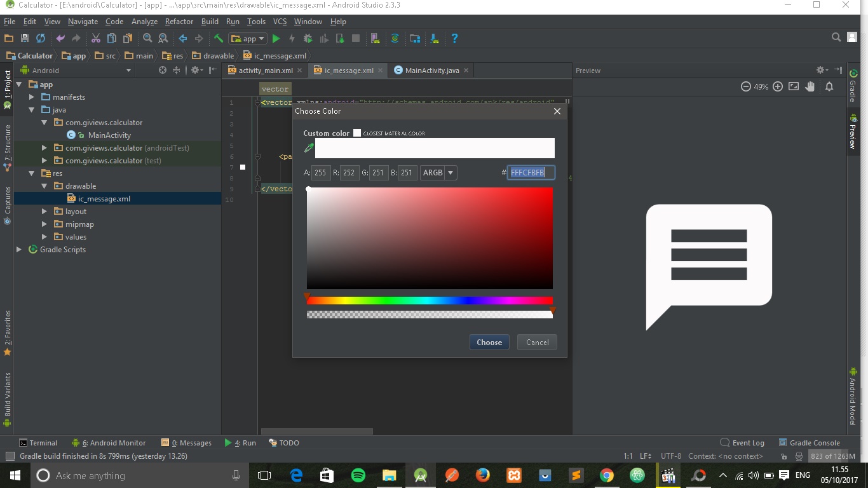This screenshot has height=488, width=868.
Task: Click the Build project hammer icon
Action: 218,38
